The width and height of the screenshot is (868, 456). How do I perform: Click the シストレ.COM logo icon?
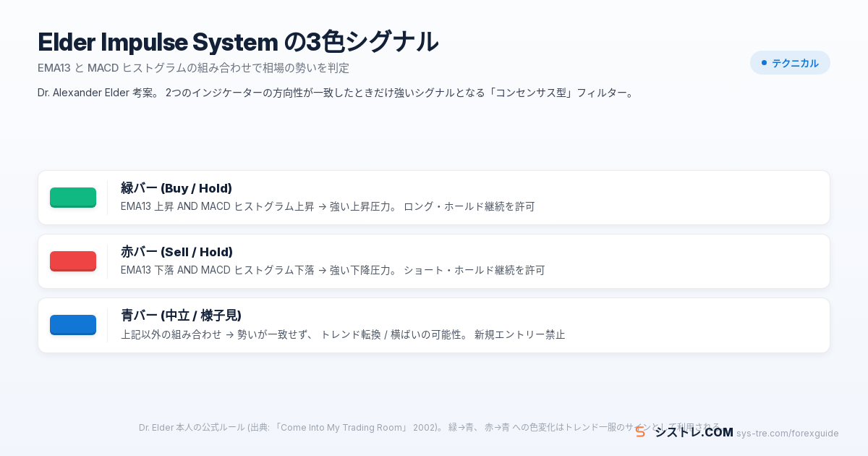click(x=641, y=432)
